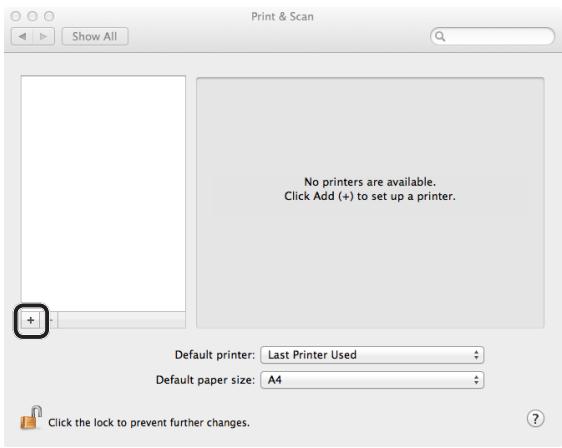Click the empty printers list area

[103, 194]
